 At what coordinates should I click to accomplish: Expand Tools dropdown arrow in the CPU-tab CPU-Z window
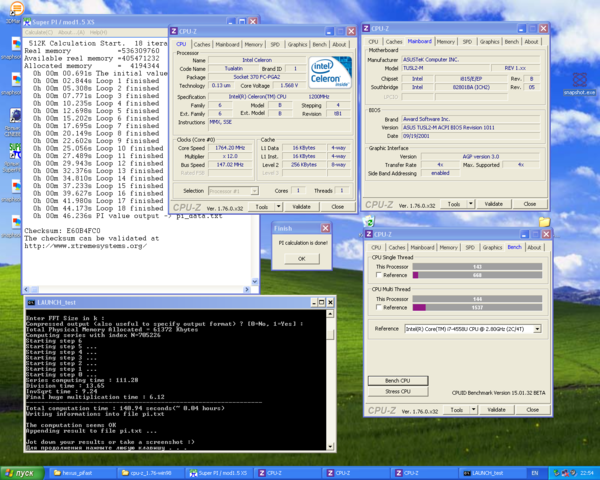(279, 207)
